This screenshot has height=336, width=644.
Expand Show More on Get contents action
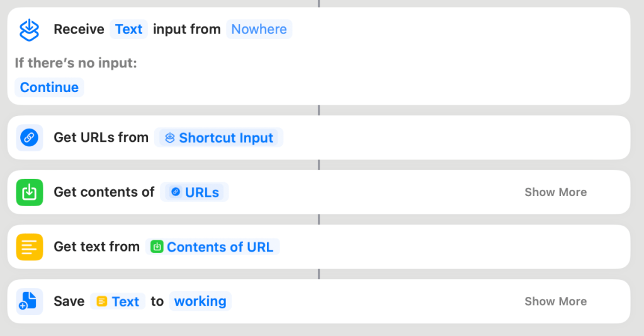point(555,192)
